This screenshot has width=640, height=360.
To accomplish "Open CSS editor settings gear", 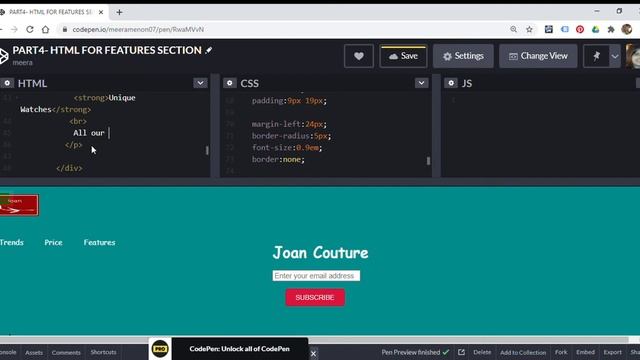I will coord(230,83).
